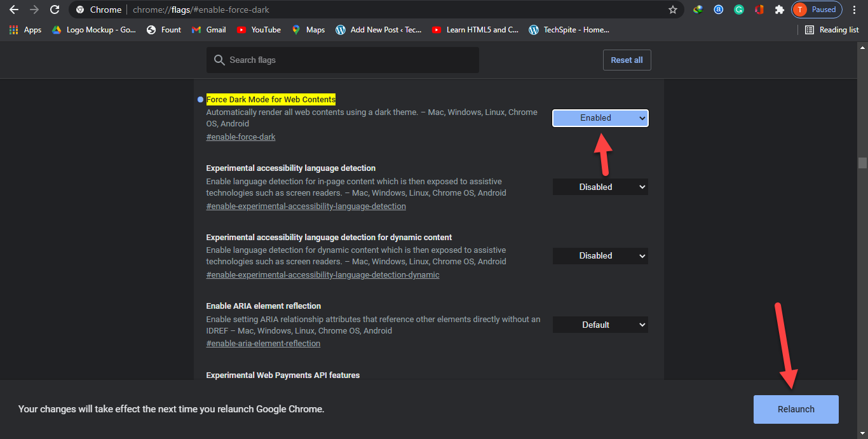Open the Grammarly extension icon
The width and height of the screenshot is (868, 439).
tap(739, 10)
